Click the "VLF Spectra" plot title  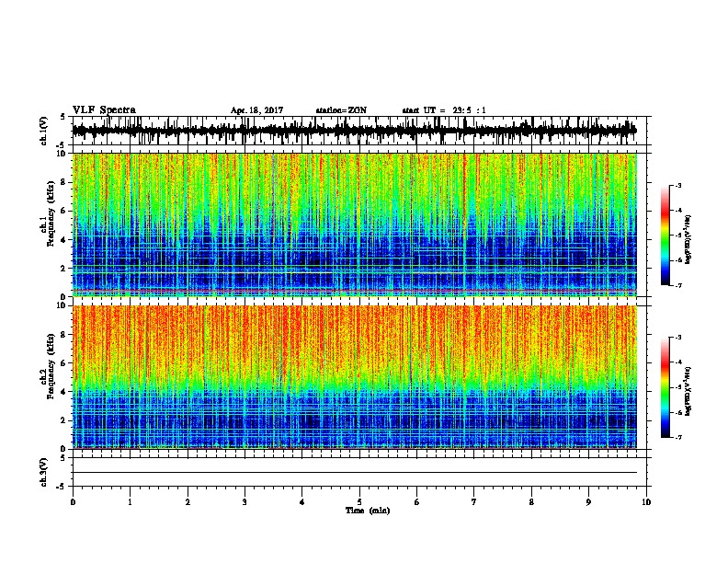click(x=104, y=110)
